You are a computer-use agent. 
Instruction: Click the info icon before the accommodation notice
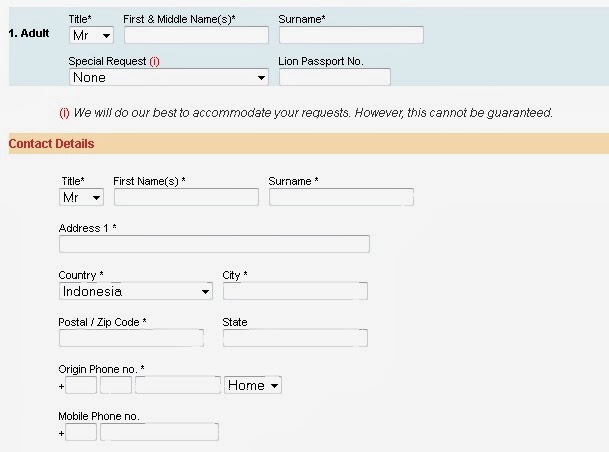point(64,113)
